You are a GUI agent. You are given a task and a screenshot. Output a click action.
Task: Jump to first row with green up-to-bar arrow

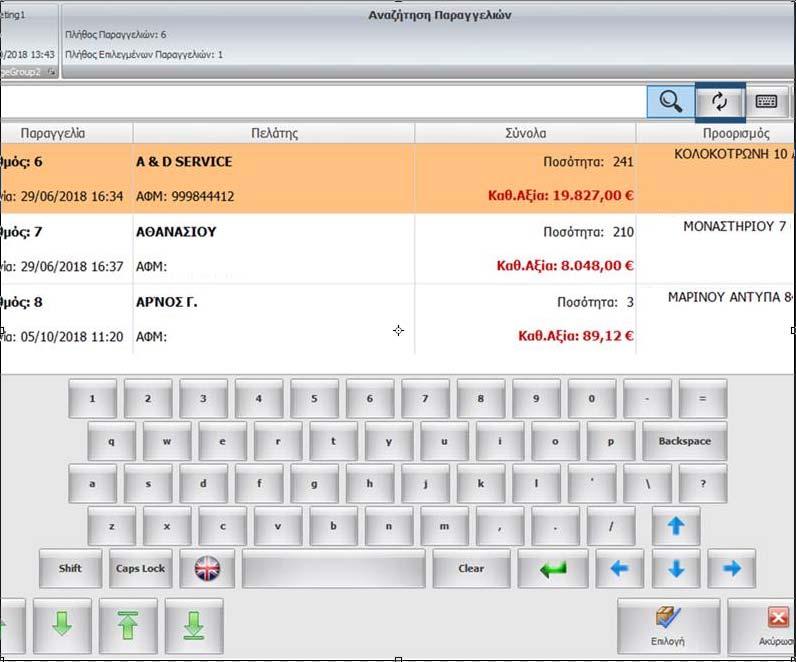(128, 625)
